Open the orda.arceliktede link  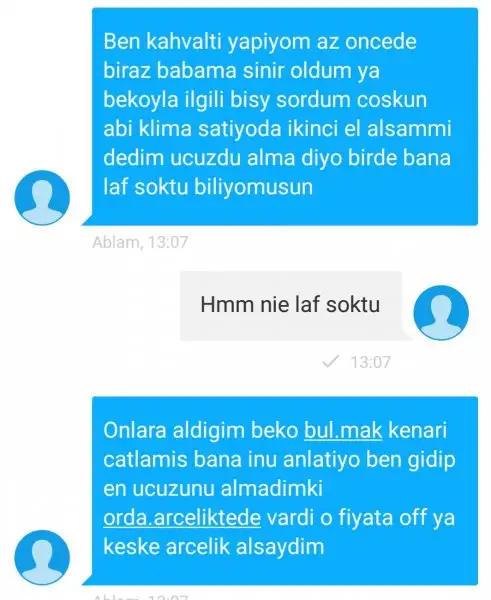tap(182, 517)
